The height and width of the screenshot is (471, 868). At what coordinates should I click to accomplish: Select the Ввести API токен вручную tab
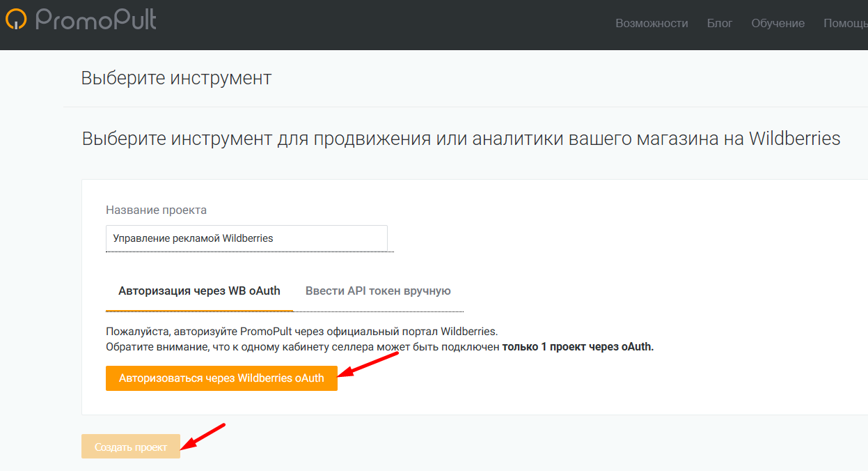pos(378,291)
